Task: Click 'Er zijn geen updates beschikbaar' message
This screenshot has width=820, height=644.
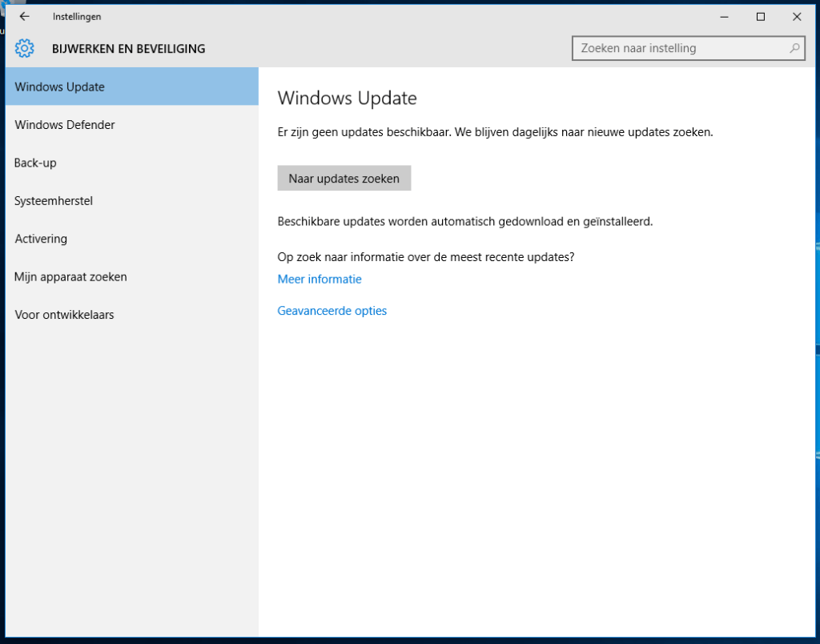Action: point(495,132)
